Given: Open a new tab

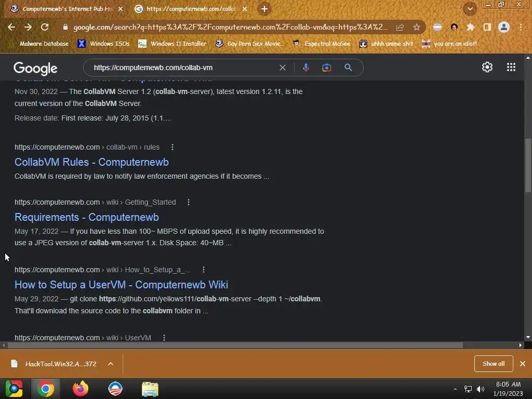Looking at the screenshot, I should point(264,9).
